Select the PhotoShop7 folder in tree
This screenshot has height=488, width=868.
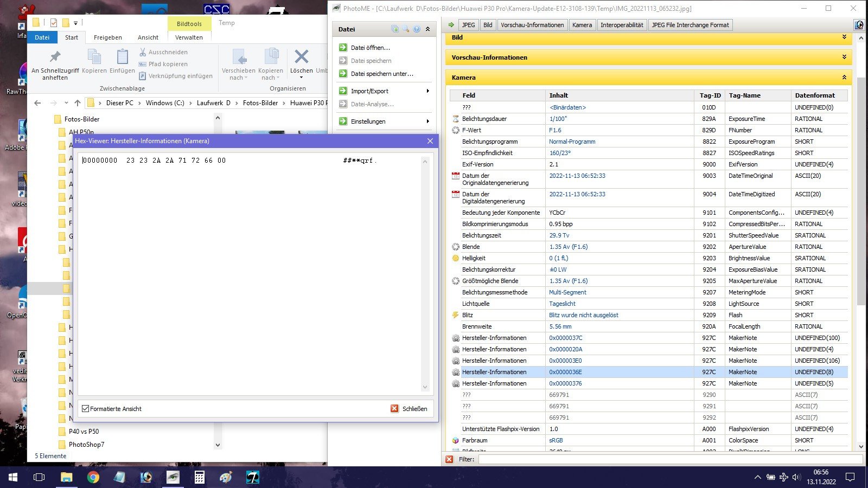[x=86, y=445]
